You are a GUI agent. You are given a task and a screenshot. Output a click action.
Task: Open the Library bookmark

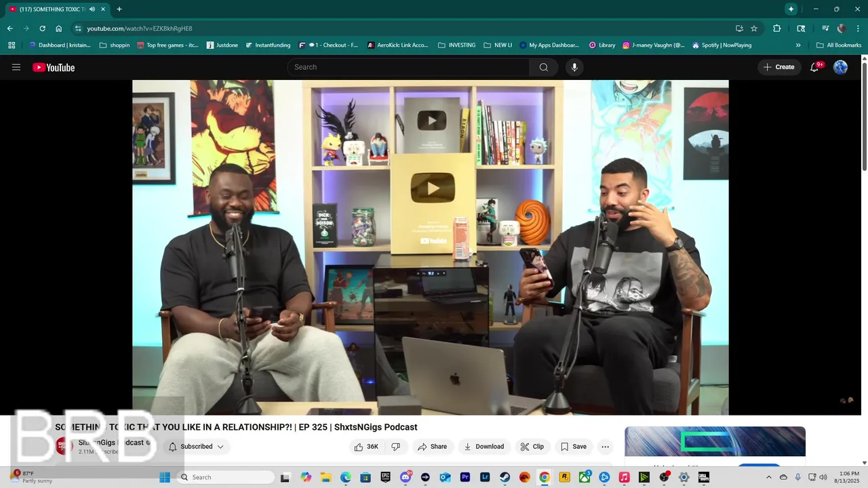pos(601,45)
